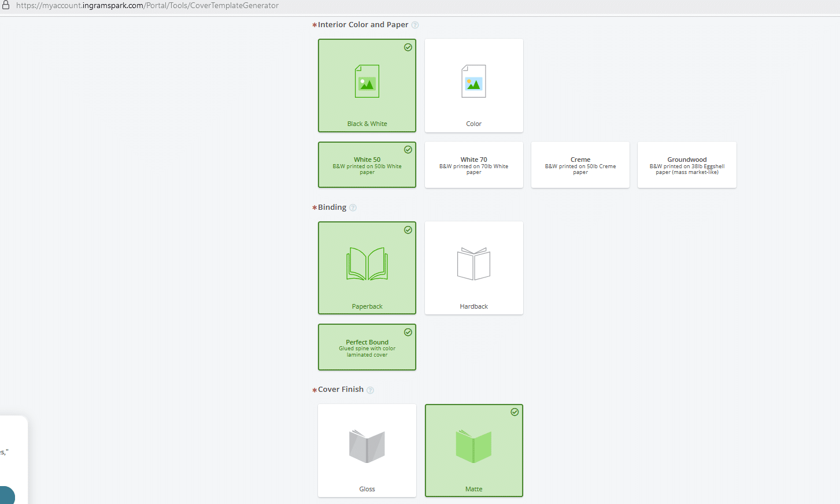This screenshot has height=504, width=840.
Task: Click the 'Color' card label
Action: (x=474, y=124)
